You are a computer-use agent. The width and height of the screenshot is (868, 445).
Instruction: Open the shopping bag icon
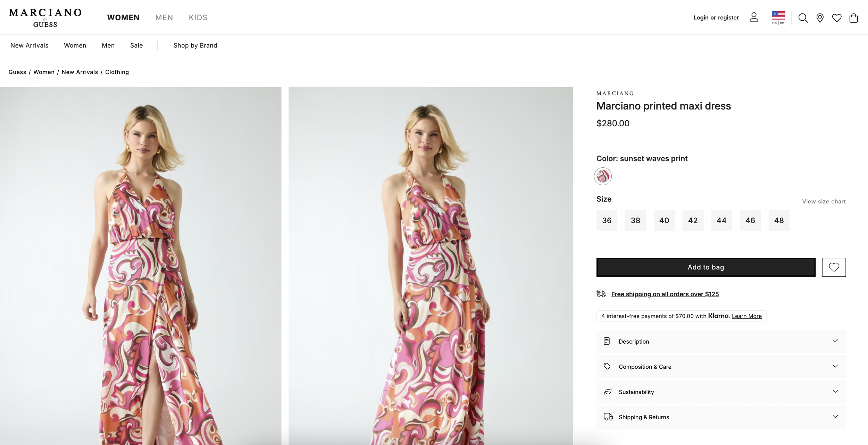(x=853, y=18)
